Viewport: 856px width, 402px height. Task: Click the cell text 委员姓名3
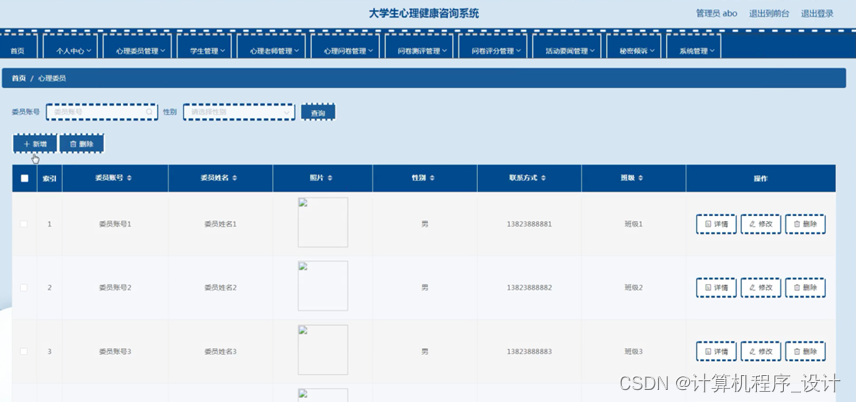(x=221, y=351)
